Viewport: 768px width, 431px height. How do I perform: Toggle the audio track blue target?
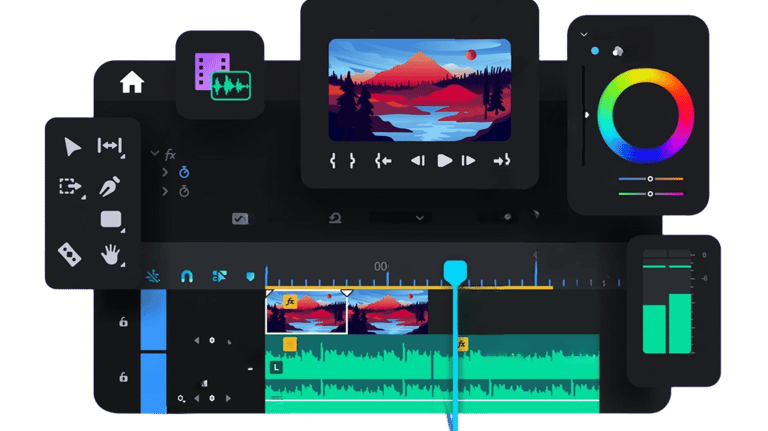click(x=153, y=383)
